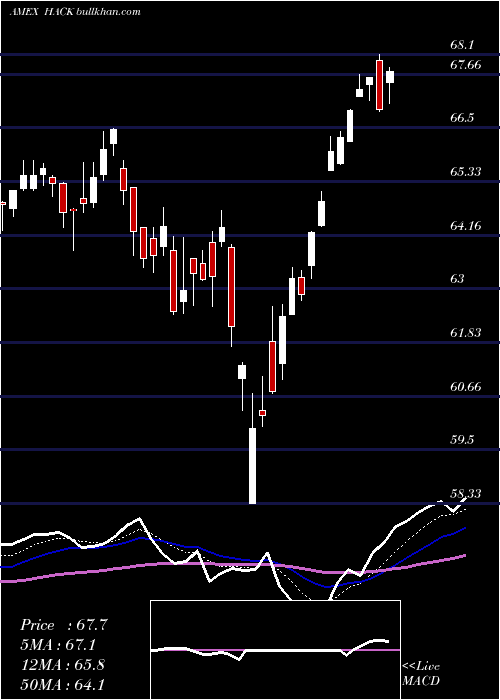The height and width of the screenshot is (700, 500).
Task: Click the <<Live MACD label
Action: [421, 674]
